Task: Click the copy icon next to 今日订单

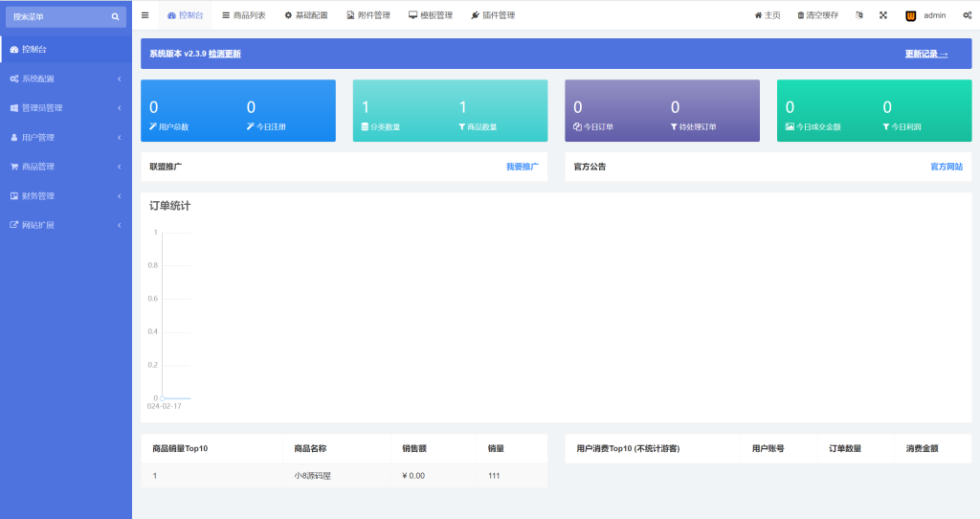Action: pos(577,126)
